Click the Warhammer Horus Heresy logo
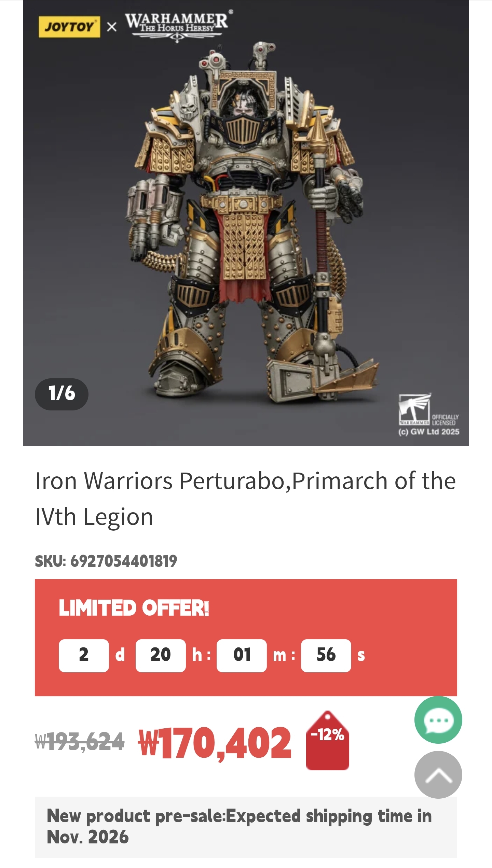Screen dimensions: 492x868 click(177, 27)
